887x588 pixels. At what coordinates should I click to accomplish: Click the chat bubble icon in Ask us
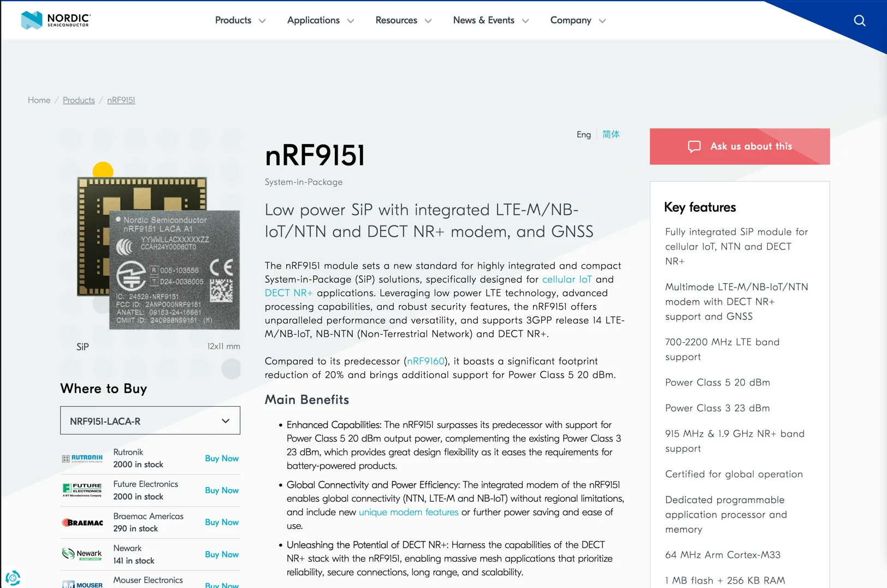coord(694,146)
